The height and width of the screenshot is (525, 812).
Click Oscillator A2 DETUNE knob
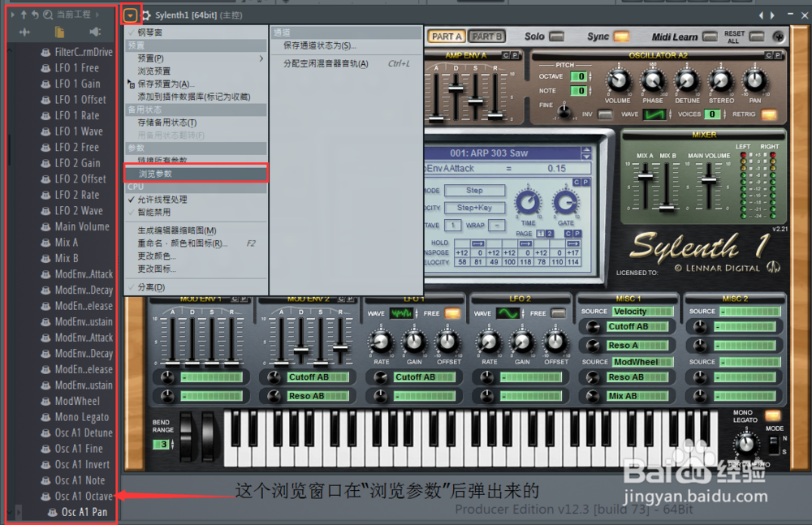tap(687, 81)
